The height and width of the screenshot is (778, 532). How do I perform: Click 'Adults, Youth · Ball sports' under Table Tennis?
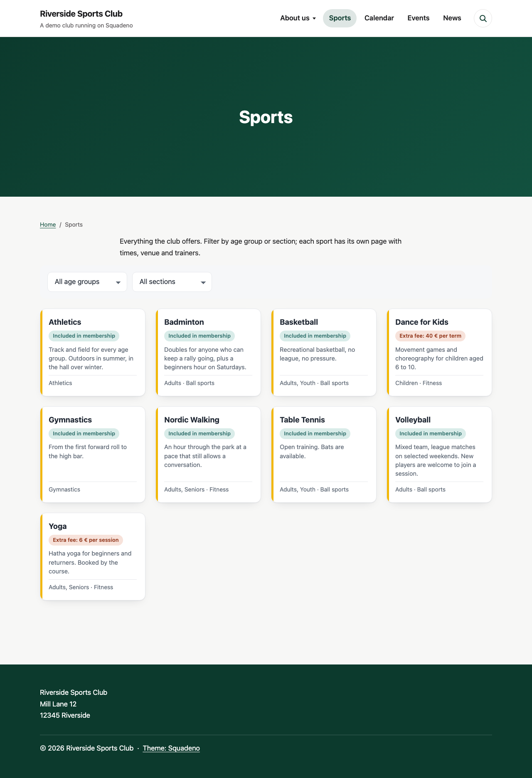(x=314, y=489)
